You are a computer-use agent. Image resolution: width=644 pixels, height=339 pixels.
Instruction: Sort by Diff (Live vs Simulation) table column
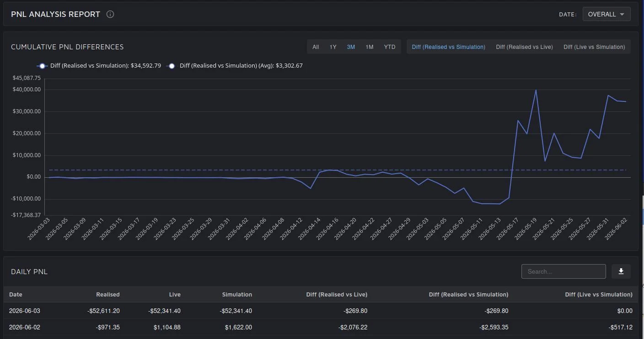pyautogui.click(x=599, y=295)
